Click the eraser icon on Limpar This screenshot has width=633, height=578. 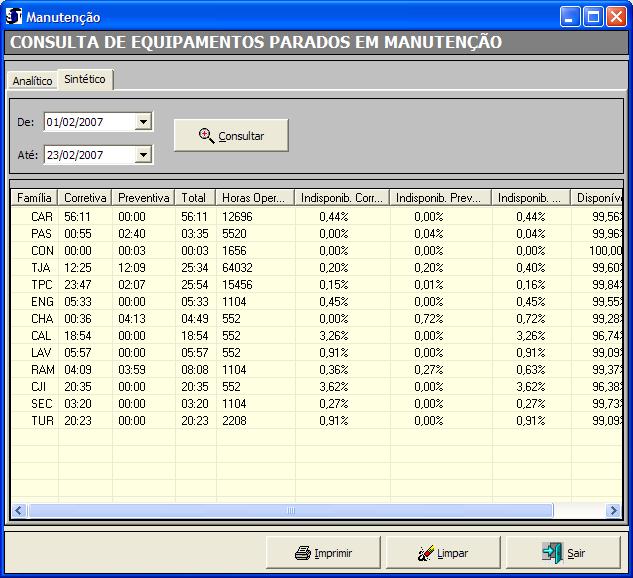[424, 552]
